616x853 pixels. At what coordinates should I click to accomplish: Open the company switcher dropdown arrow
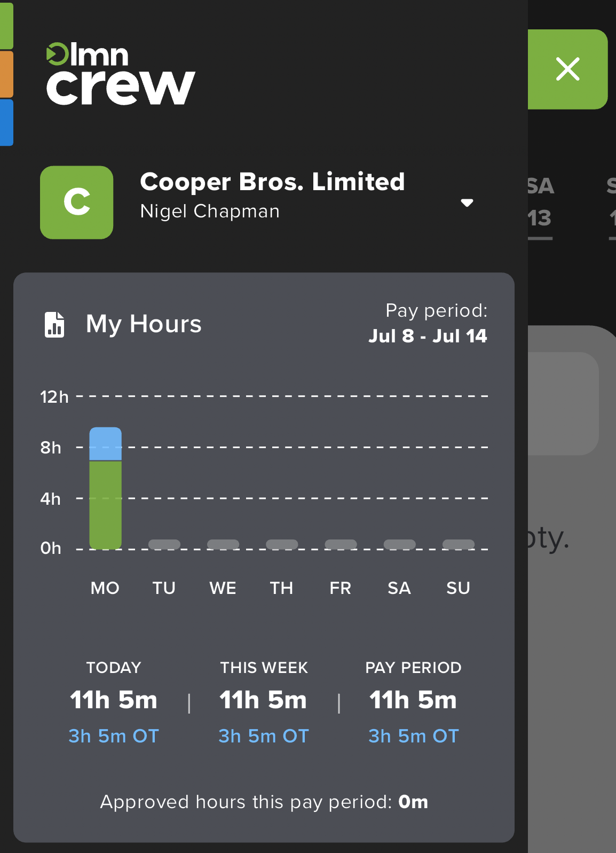pyautogui.click(x=467, y=202)
